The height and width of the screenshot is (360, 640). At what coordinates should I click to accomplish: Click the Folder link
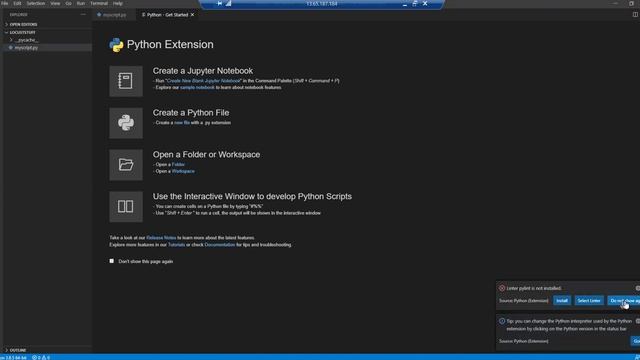pos(178,164)
